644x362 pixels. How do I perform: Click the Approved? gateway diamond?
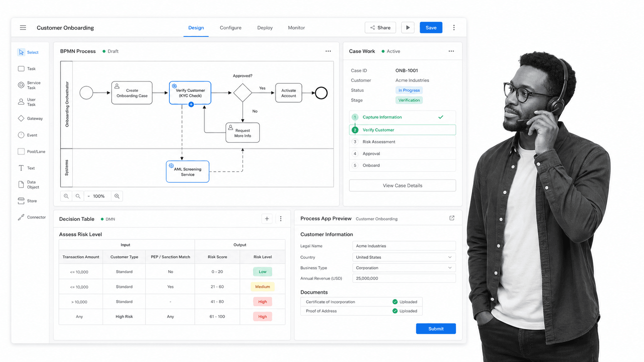click(243, 93)
